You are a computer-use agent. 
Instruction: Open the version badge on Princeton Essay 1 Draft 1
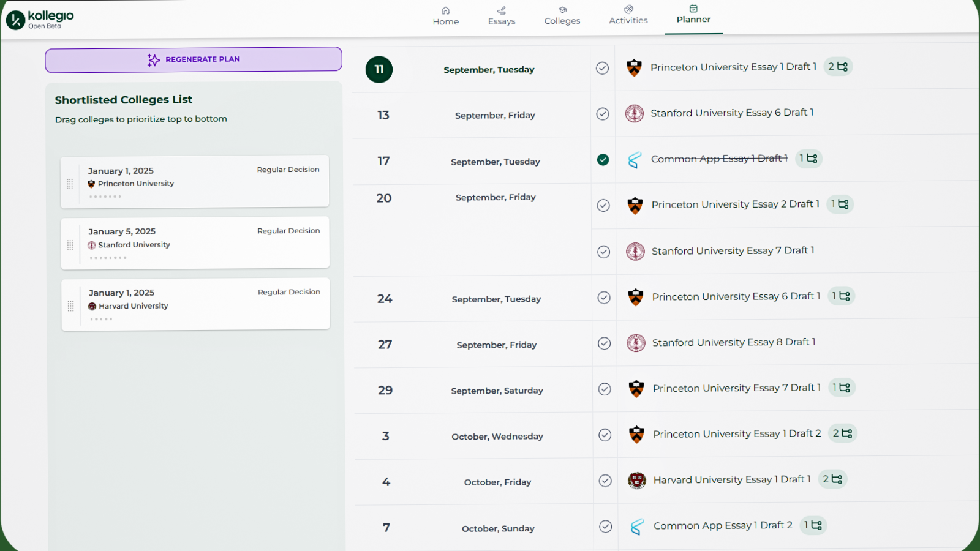[x=838, y=67]
